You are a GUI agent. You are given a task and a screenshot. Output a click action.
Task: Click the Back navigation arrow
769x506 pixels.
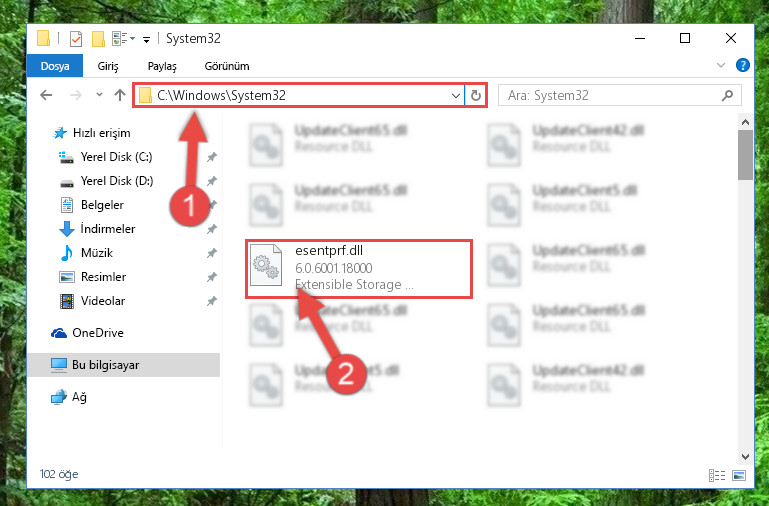point(46,95)
